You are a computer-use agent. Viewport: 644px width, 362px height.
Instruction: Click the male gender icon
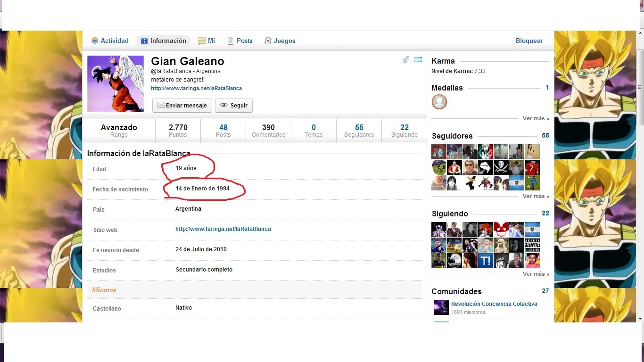(406, 60)
